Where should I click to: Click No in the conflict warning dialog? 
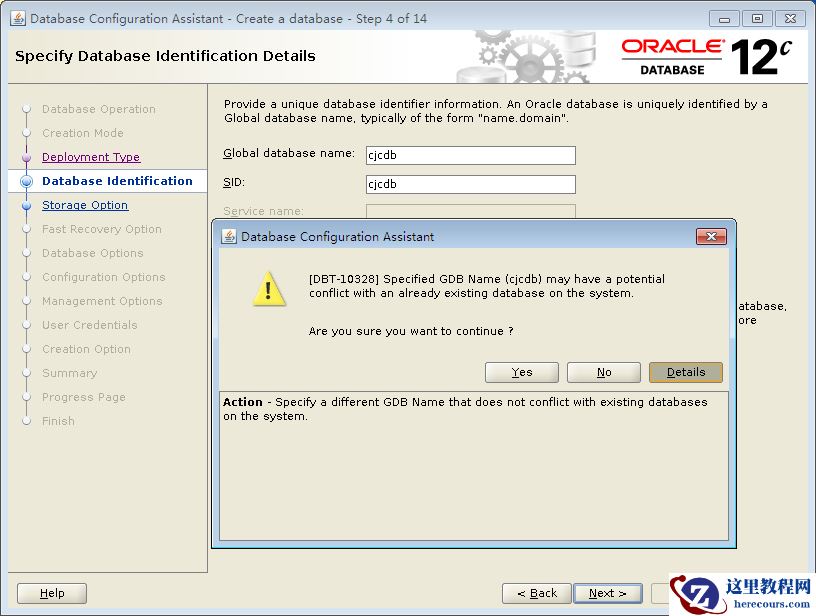click(604, 373)
